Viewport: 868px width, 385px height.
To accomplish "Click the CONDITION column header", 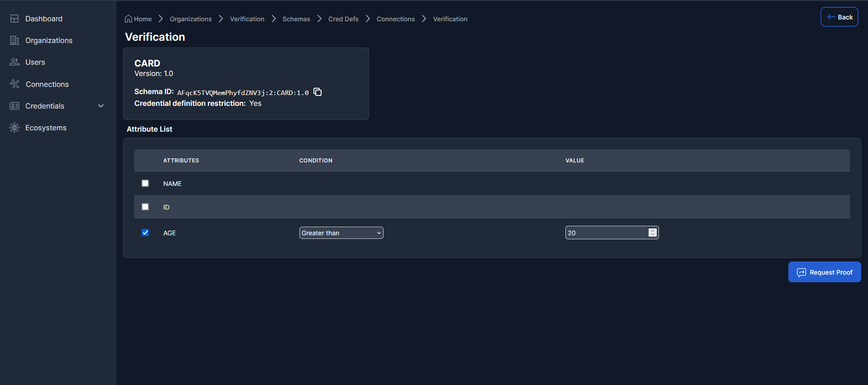I will [316, 161].
